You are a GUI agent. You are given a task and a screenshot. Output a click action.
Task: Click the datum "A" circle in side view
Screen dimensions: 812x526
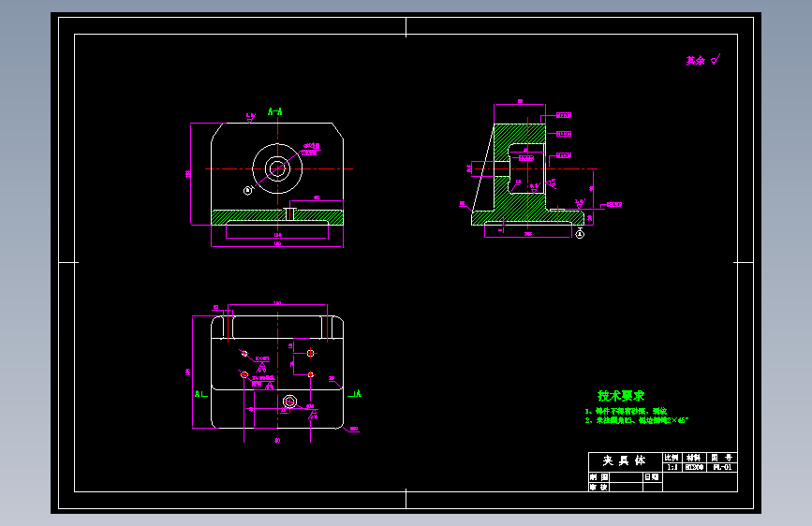pos(580,235)
